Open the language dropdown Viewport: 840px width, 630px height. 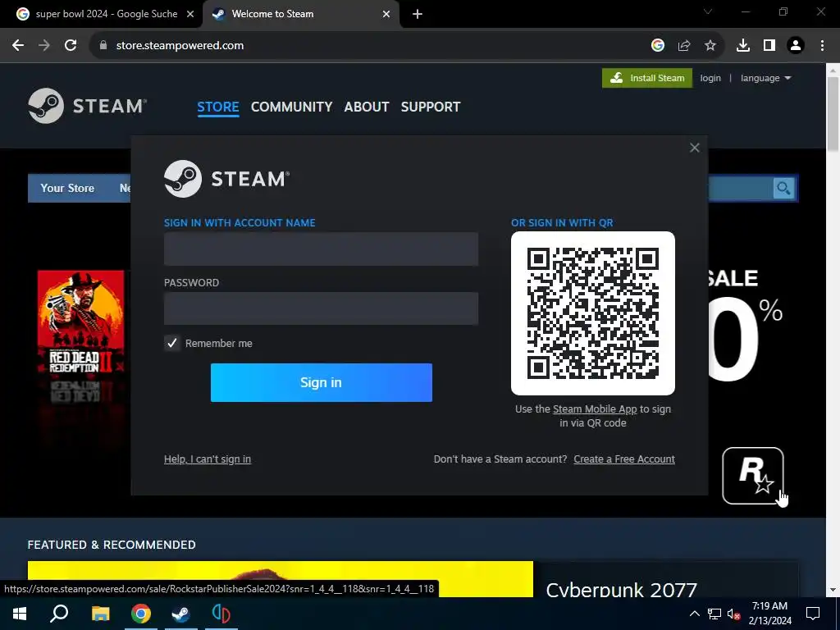pos(765,78)
